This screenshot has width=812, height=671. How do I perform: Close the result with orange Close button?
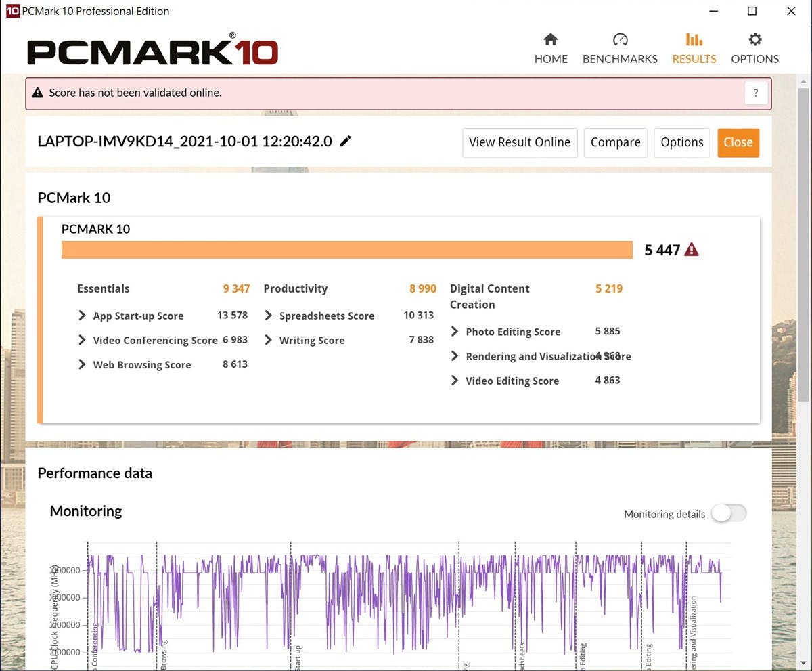tap(738, 142)
